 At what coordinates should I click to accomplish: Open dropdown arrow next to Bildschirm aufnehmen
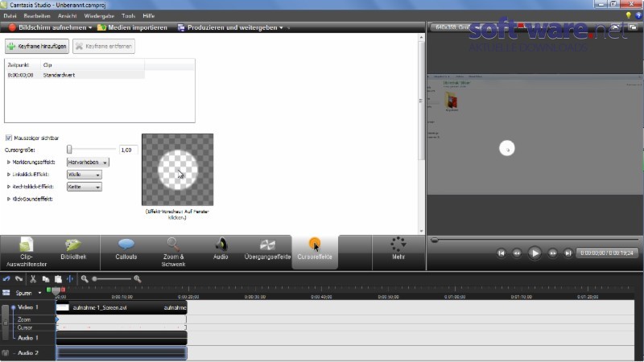point(90,28)
